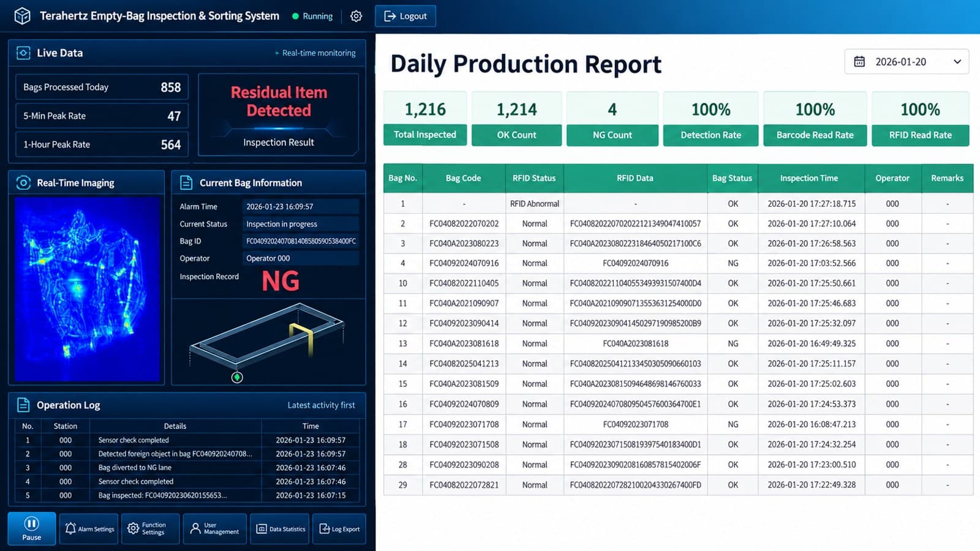Click the green position marker below conveyor diagram
This screenshot has height=551, width=980.
pyautogui.click(x=237, y=378)
